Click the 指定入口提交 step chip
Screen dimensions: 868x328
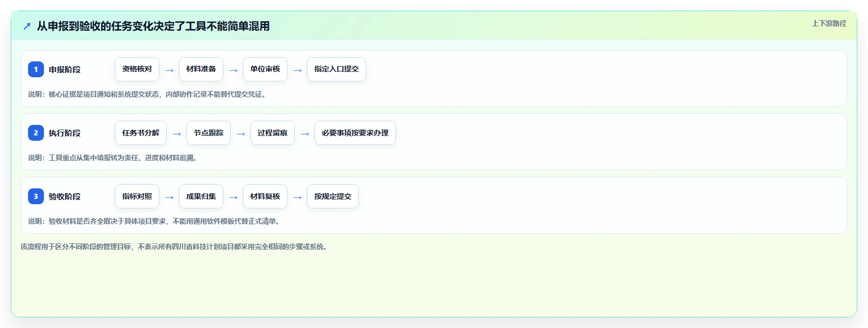point(337,69)
